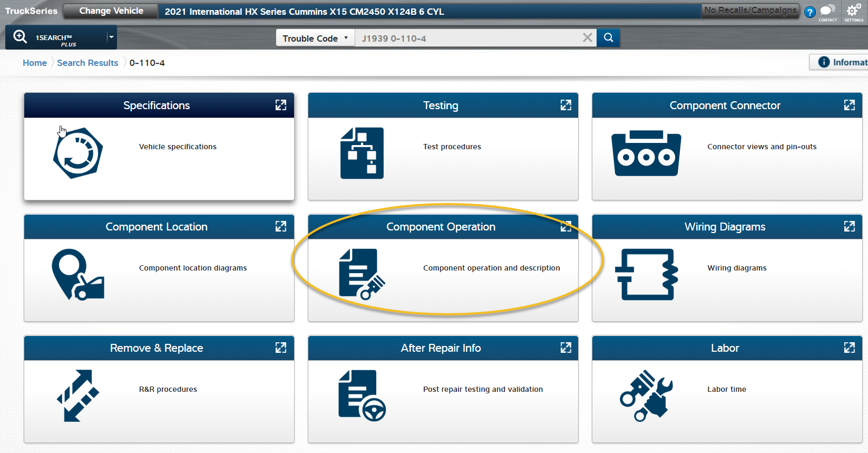The width and height of the screenshot is (868, 453).
Task: Click the Specifications gauge icon
Action: [x=78, y=153]
